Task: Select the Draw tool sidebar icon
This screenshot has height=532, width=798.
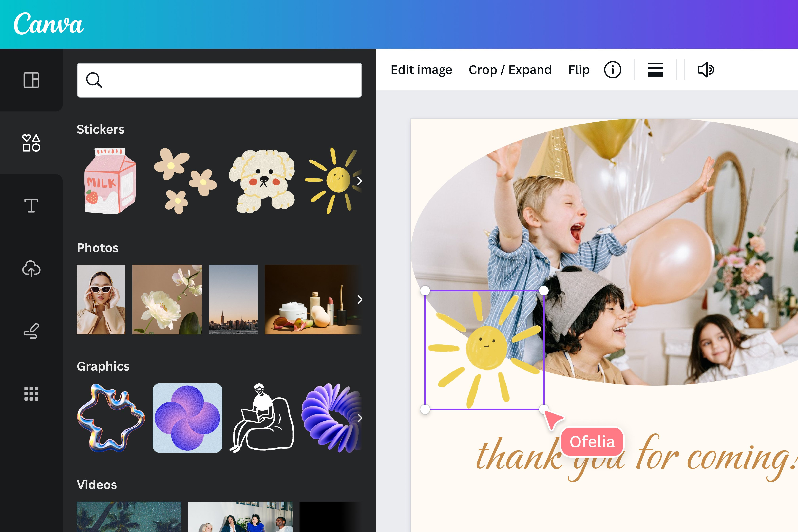Action: coord(31,331)
